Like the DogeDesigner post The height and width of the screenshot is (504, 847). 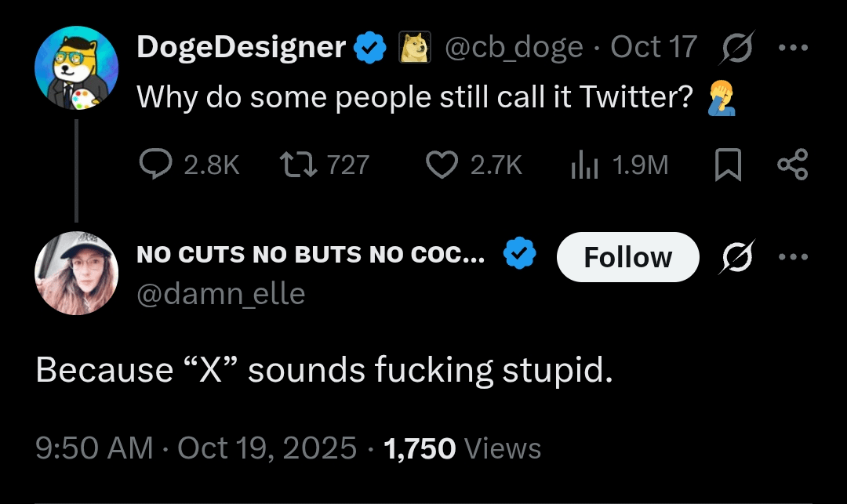(x=442, y=165)
